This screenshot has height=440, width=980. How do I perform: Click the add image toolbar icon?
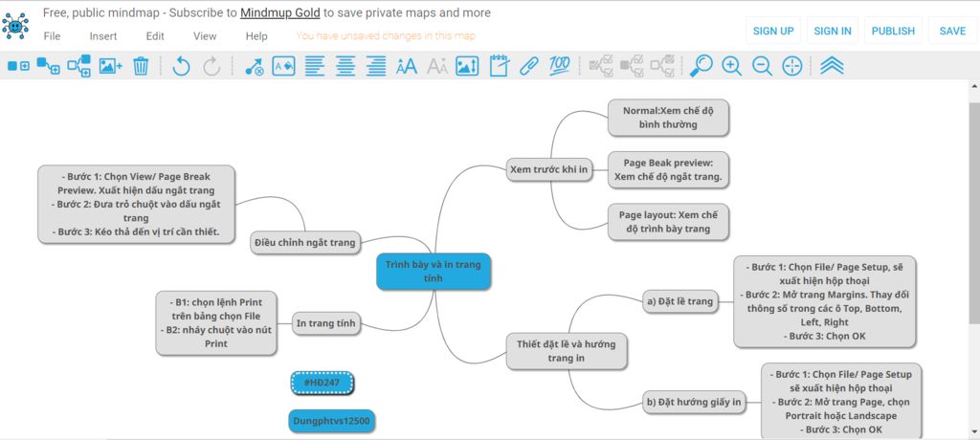point(110,66)
